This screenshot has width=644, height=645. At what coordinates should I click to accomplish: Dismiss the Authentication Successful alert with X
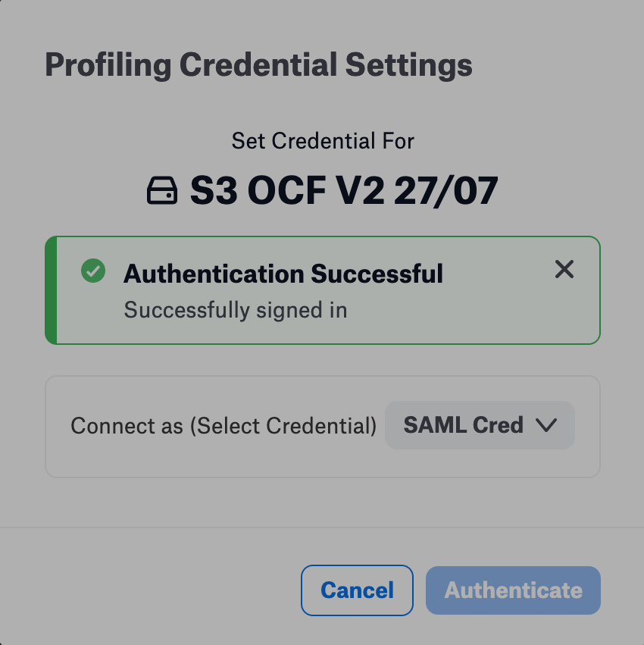pos(564,269)
